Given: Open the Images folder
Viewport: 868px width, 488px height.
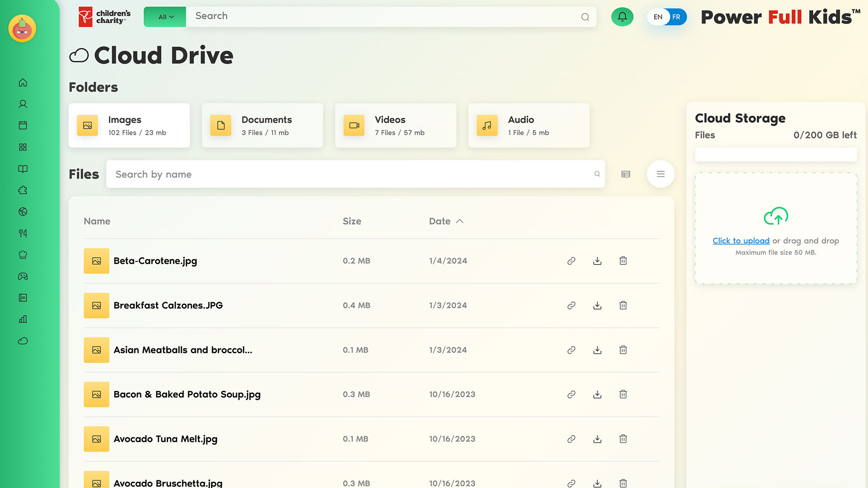Looking at the screenshot, I should pos(129,126).
